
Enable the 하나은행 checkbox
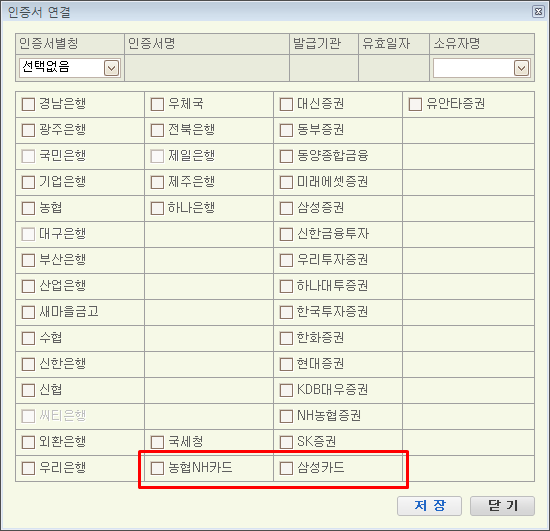(157, 208)
